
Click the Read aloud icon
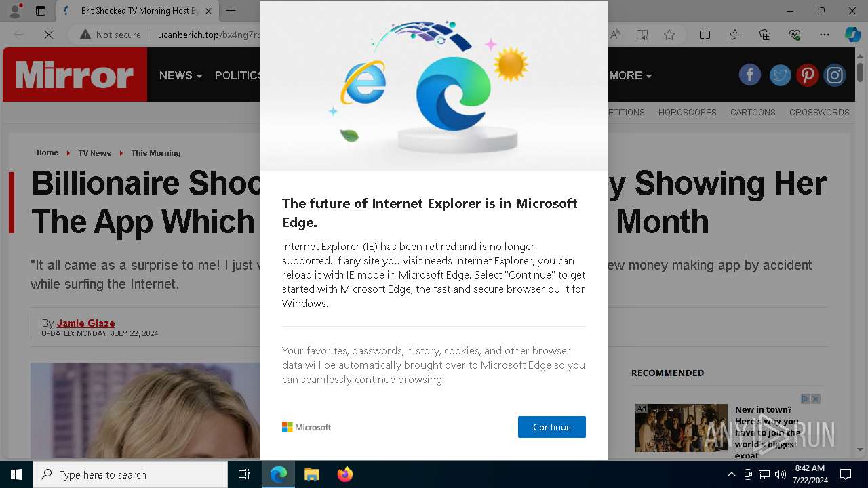615,35
